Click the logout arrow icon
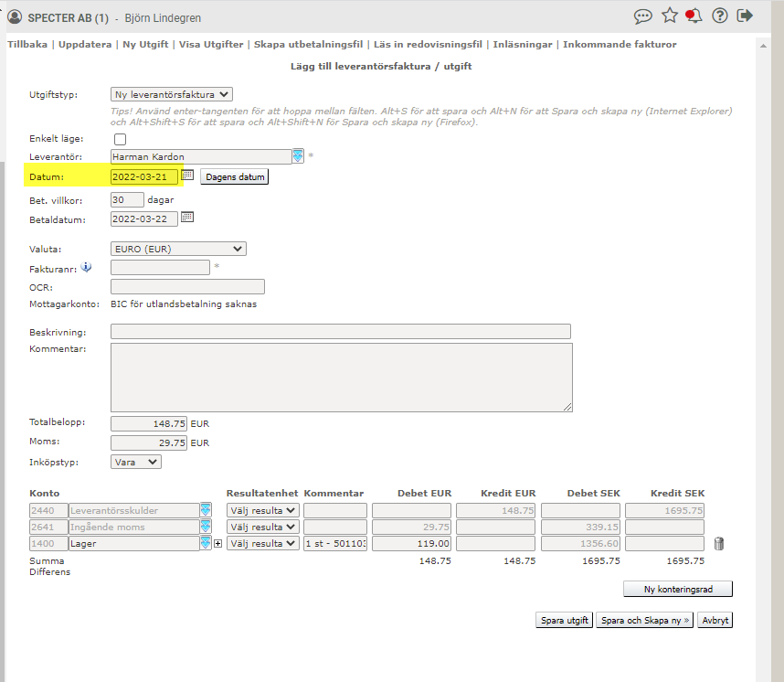 tap(746, 16)
